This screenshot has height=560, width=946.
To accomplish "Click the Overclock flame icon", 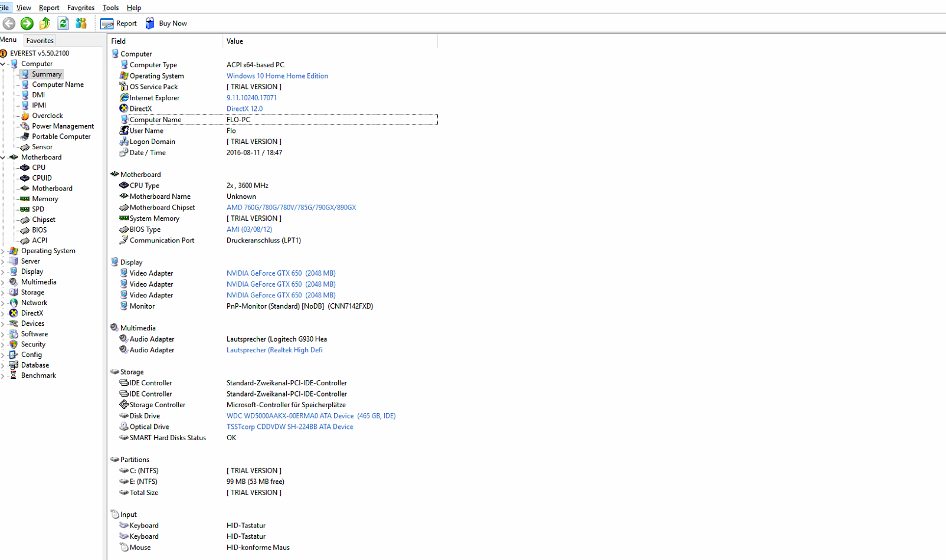I will click(25, 116).
